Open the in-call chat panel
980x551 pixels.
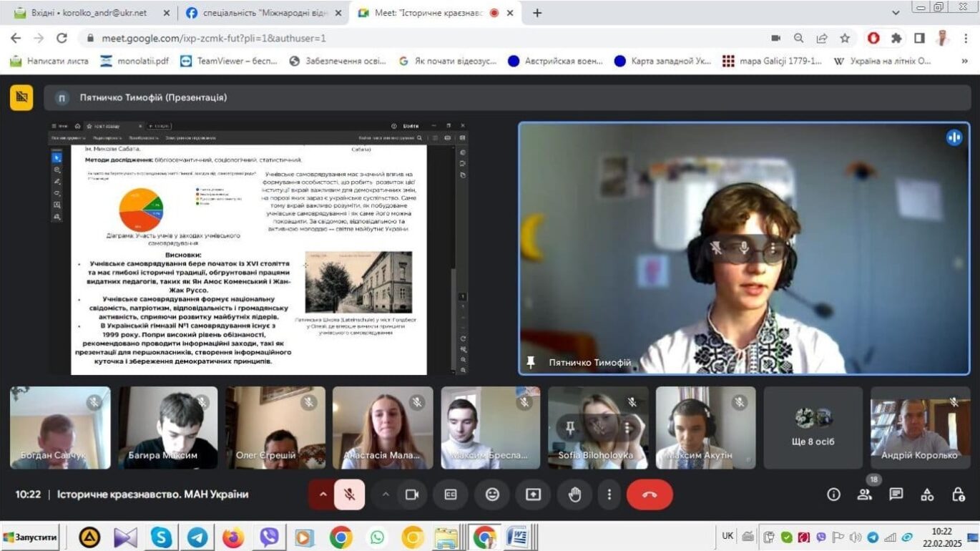coord(896,494)
